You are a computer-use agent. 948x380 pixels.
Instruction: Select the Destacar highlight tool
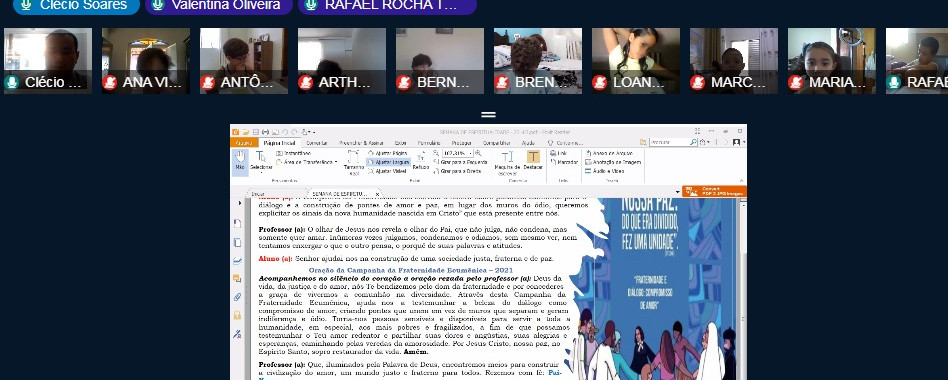(x=533, y=159)
